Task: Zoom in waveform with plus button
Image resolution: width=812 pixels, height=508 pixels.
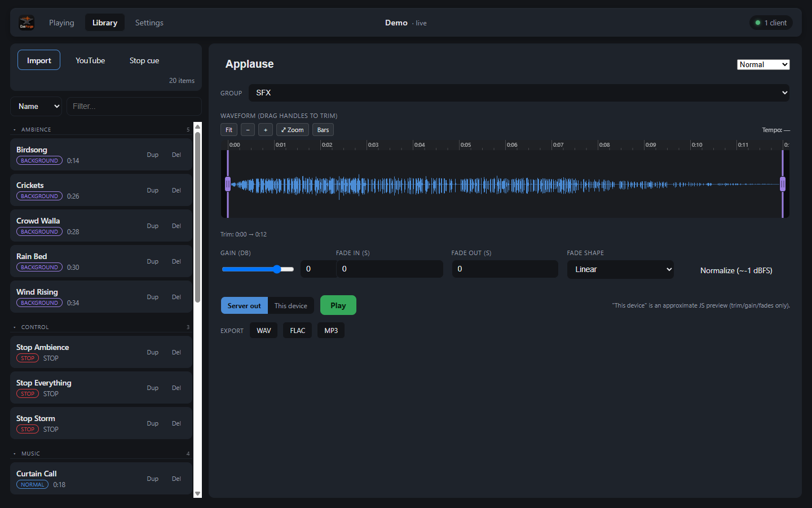Action: pyautogui.click(x=266, y=130)
